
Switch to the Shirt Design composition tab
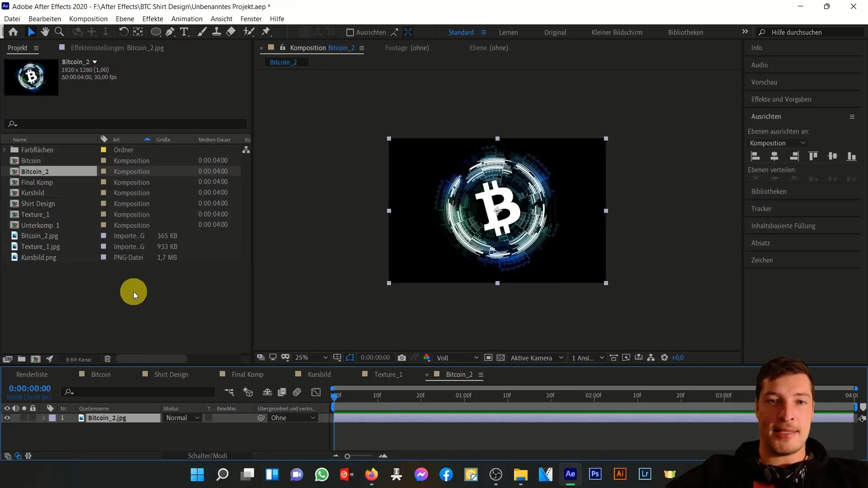172,374
